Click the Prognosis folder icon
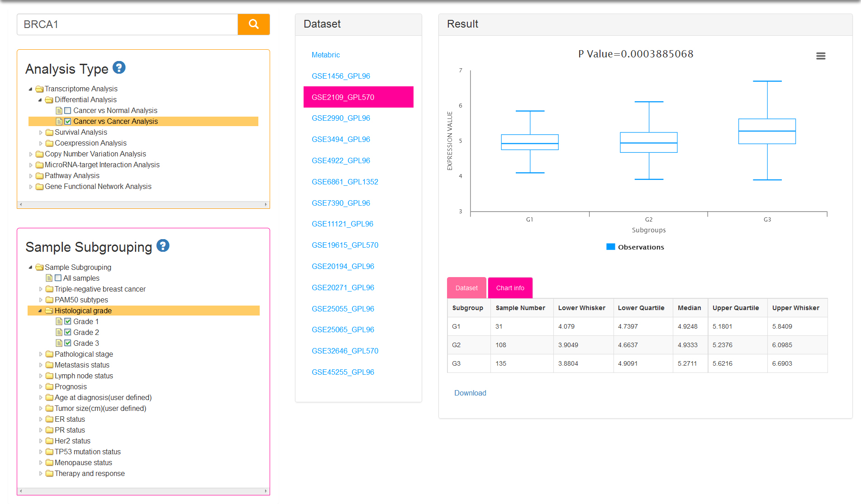 (x=50, y=387)
